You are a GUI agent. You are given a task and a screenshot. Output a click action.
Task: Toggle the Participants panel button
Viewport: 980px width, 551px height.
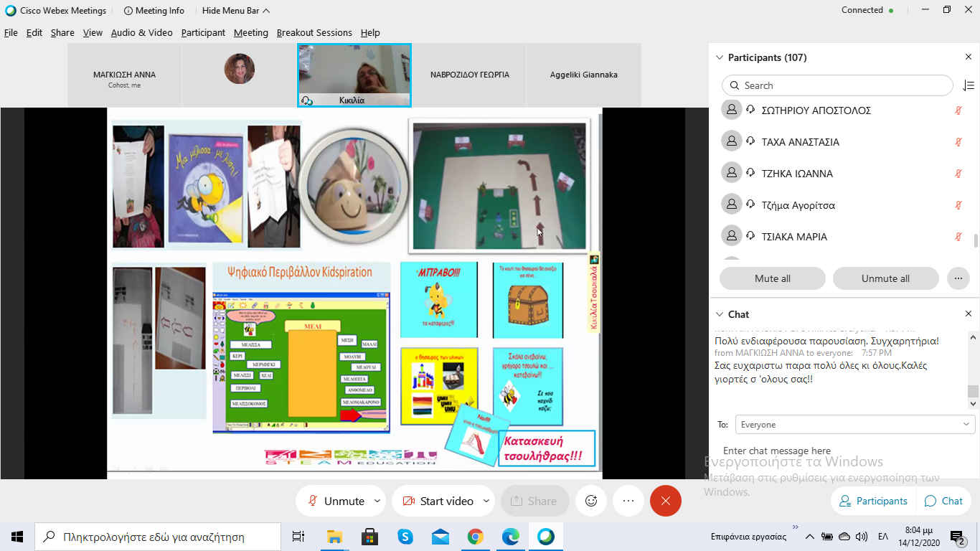click(873, 501)
